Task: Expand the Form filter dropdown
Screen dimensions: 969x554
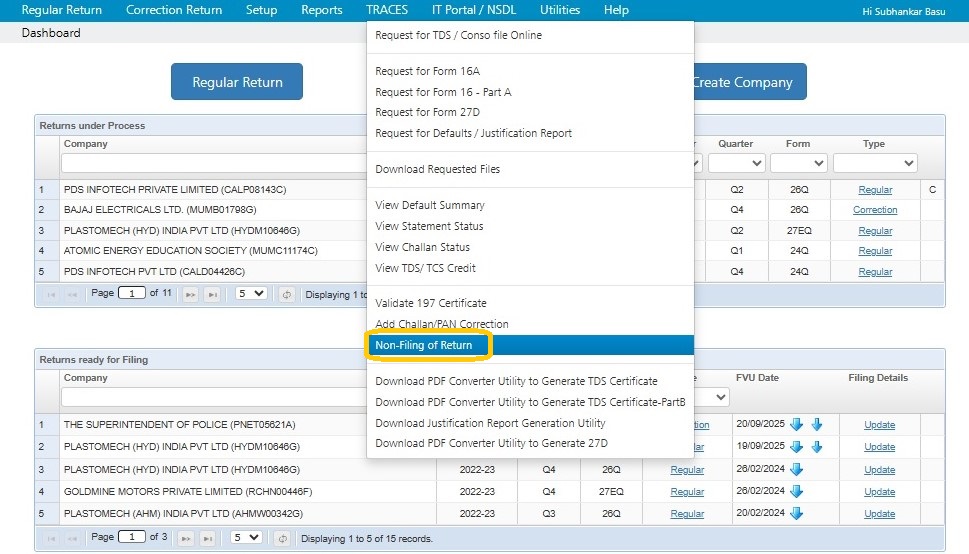Action: 797,163
